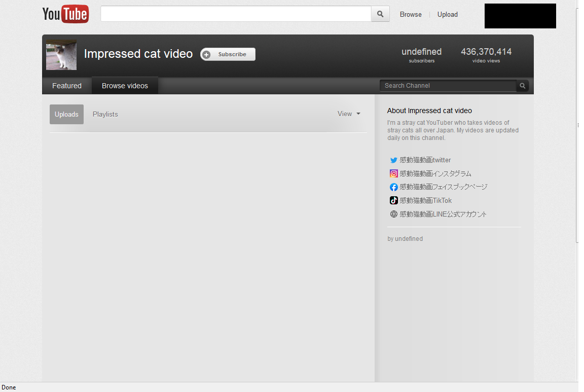Select the Uploads filter
Image resolution: width=584 pixels, height=392 pixels.
pyautogui.click(x=67, y=115)
